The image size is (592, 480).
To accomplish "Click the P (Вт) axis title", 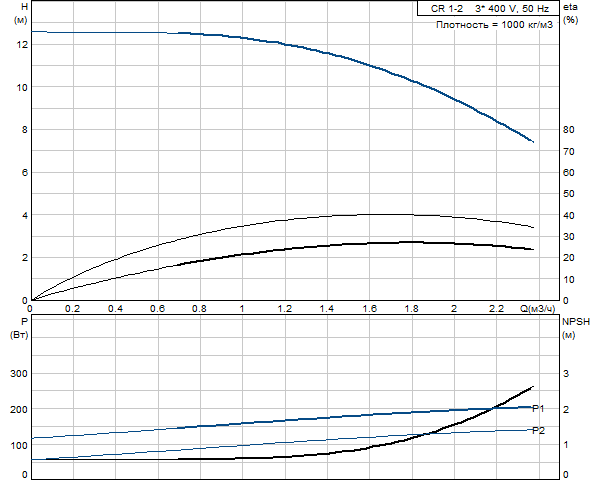I will click(19, 328).
